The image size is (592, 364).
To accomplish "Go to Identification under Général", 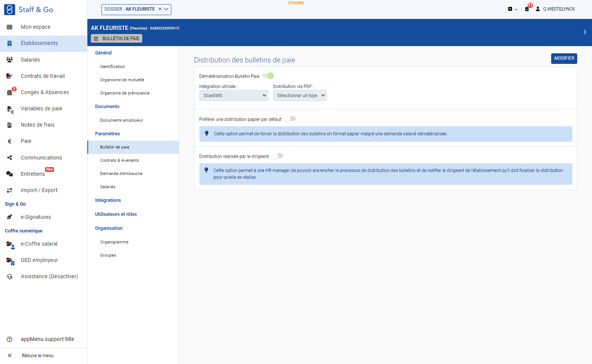I will pyautogui.click(x=113, y=67).
